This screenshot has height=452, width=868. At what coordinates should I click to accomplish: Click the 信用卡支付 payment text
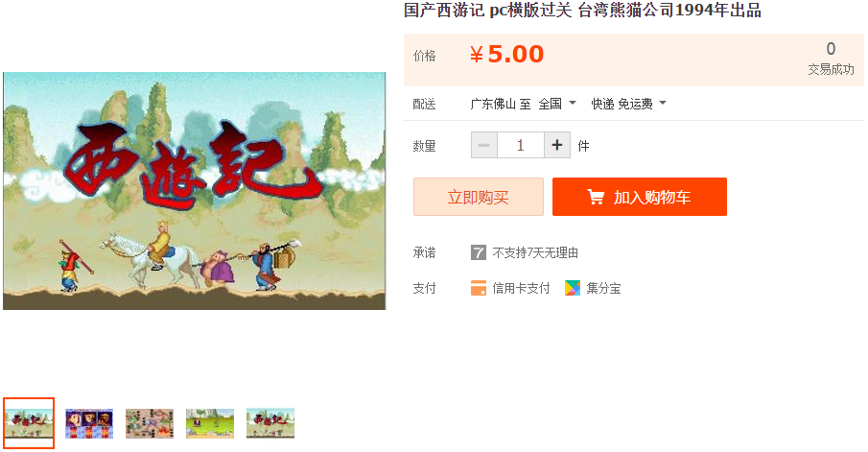tap(521, 288)
